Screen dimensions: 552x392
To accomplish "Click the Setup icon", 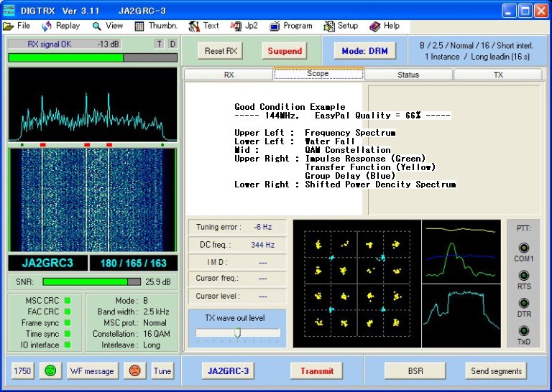I will coord(329,27).
